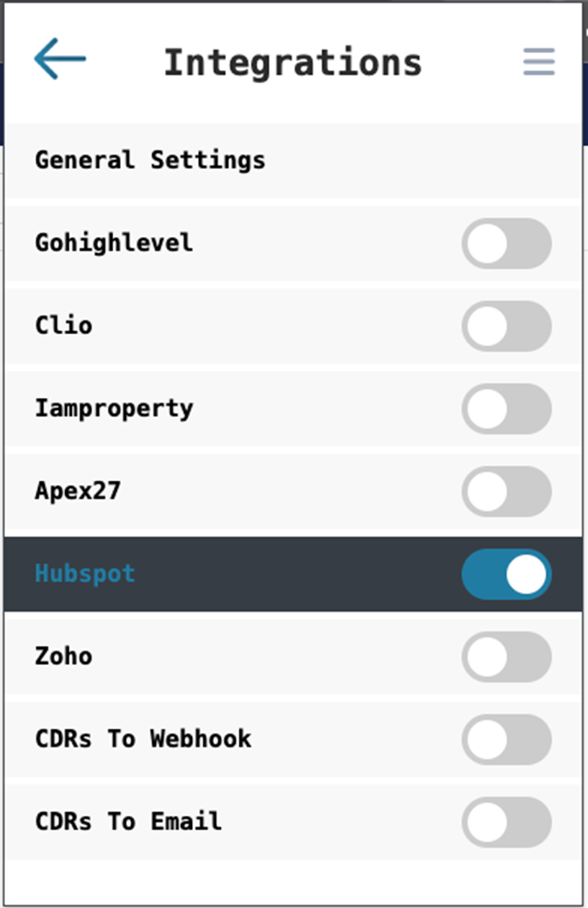Disable the Hubspot integration toggle
This screenshot has height=908, width=588.
(x=506, y=574)
